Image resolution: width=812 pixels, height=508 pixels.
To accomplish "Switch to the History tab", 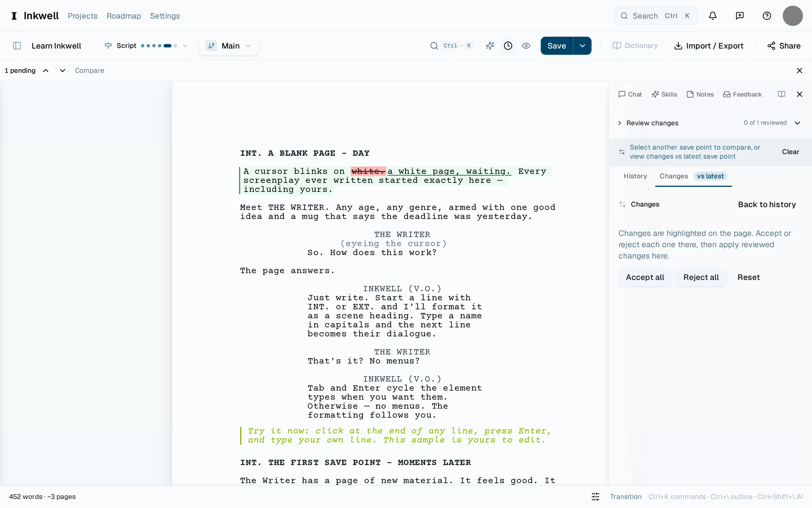I will point(635,176).
